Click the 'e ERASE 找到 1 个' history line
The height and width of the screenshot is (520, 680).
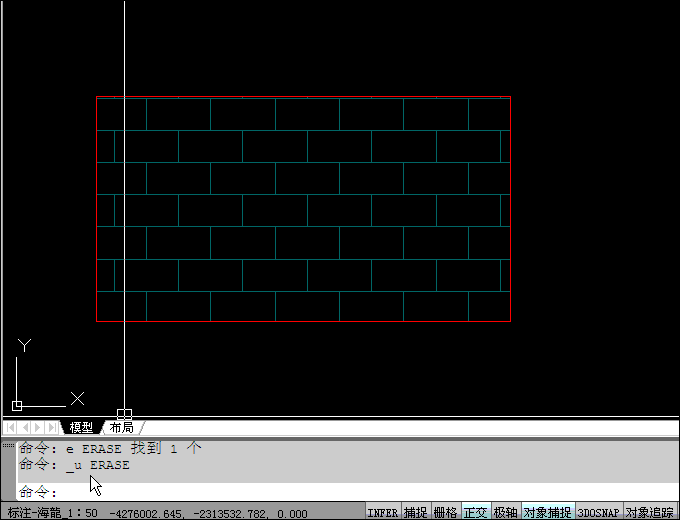(110, 448)
